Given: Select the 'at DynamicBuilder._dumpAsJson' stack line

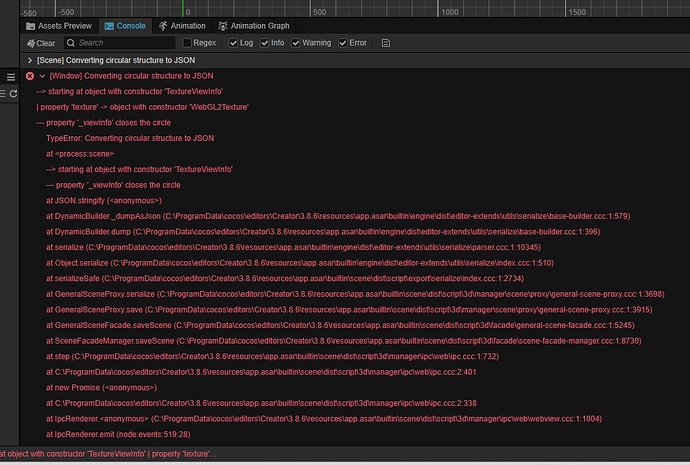Looking at the screenshot, I should pos(338,216).
